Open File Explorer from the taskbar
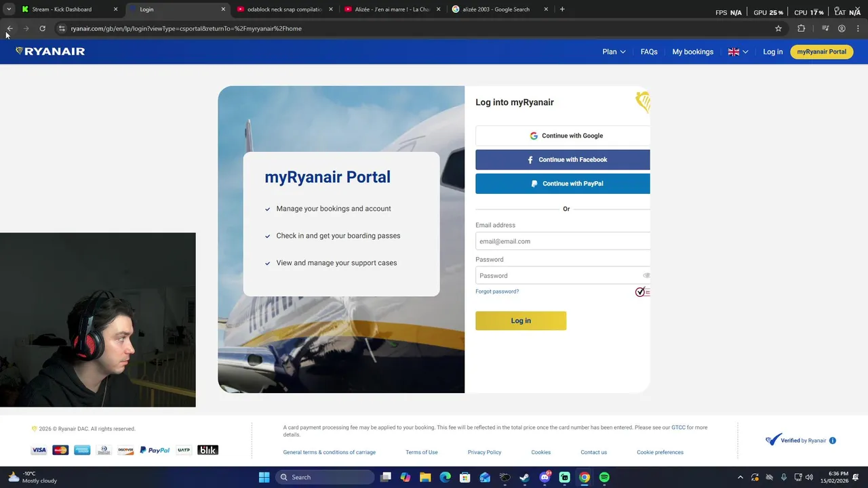Image resolution: width=868 pixels, height=488 pixels. (425, 477)
